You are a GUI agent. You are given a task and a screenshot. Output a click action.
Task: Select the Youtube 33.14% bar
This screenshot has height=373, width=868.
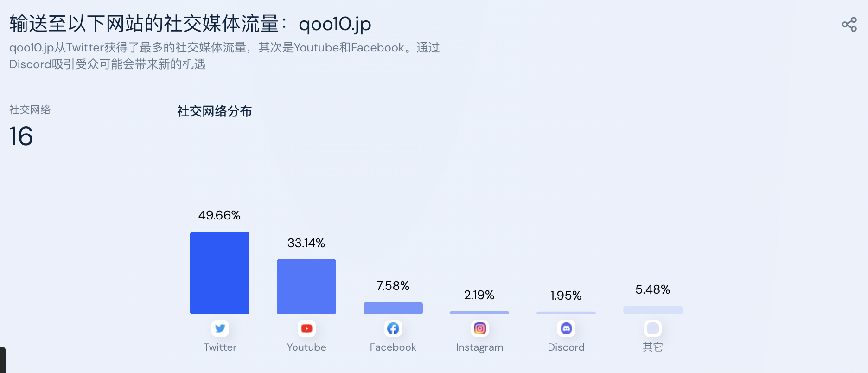click(306, 286)
